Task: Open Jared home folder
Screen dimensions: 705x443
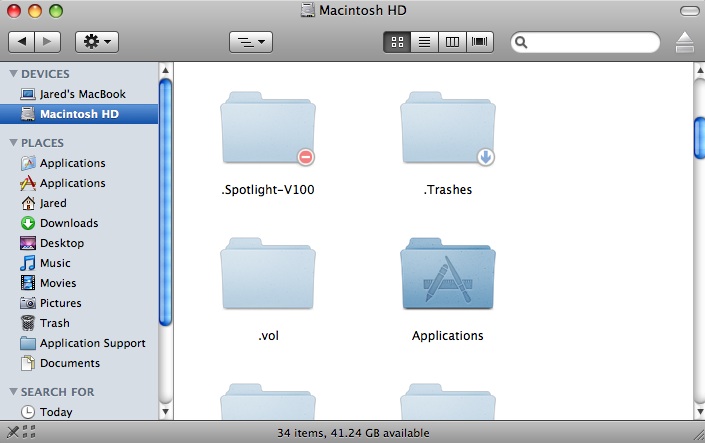Action: [79, 203]
